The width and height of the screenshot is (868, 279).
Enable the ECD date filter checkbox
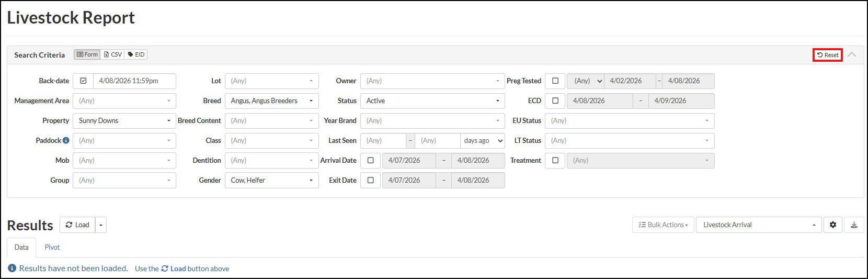tap(555, 101)
